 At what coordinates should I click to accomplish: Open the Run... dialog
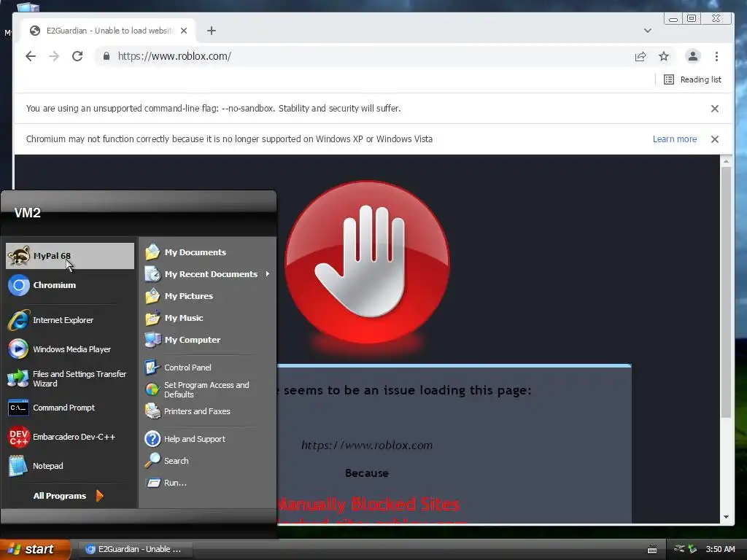(x=207, y=483)
